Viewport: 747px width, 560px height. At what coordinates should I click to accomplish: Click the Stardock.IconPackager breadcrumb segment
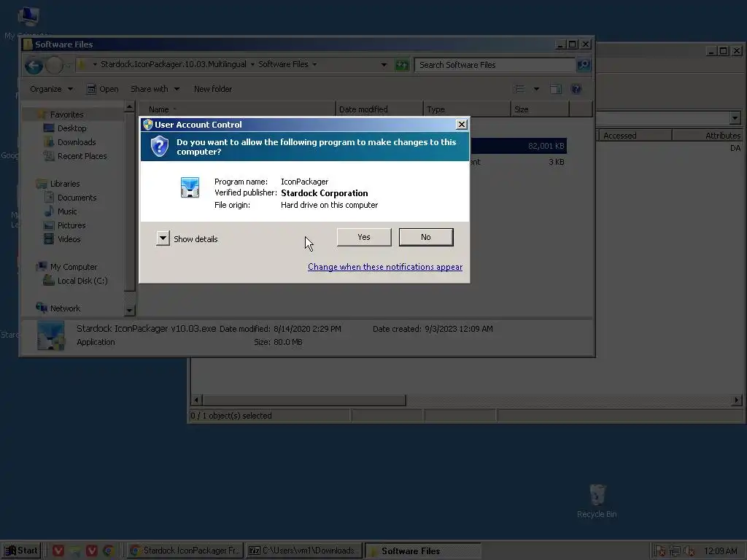[x=174, y=64]
